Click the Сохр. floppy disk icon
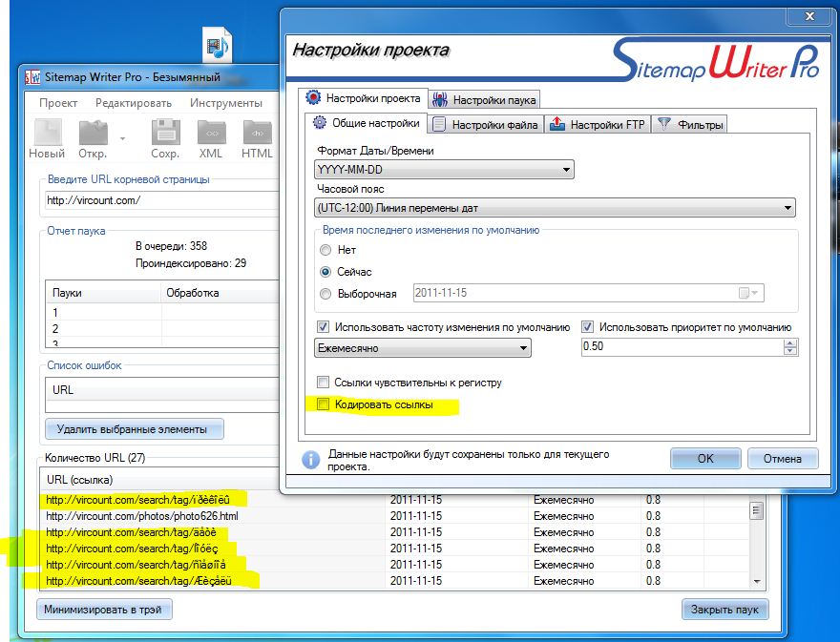 click(165, 132)
